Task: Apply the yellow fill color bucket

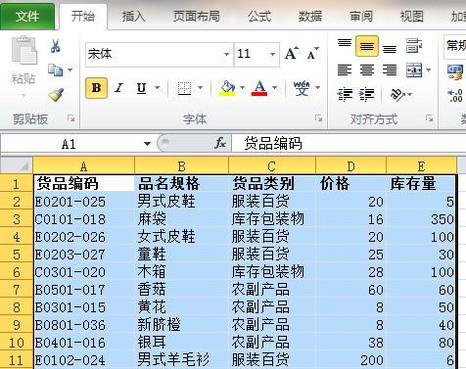Action: pyautogui.click(x=227, y=88)
